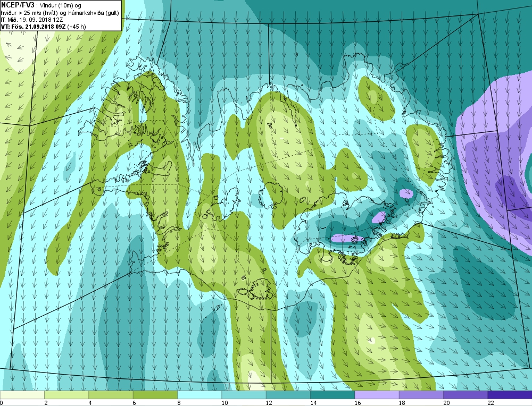Click the 4–6 m/s green legend swatch
Viewport: 532px width, 406px height.
111,395
